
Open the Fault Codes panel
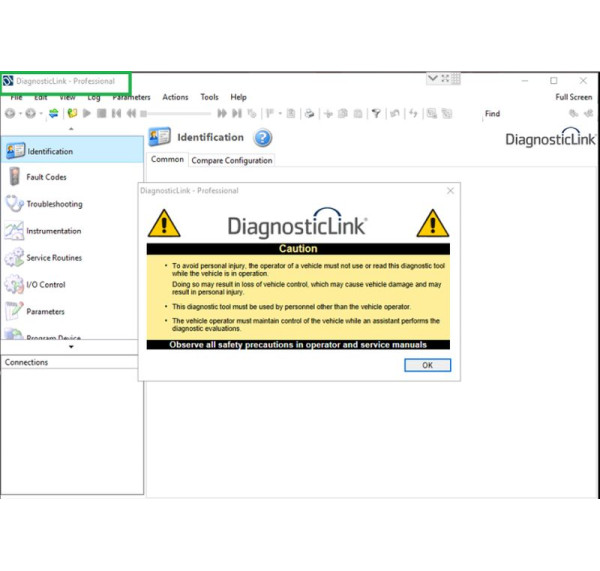pos(46,177)
